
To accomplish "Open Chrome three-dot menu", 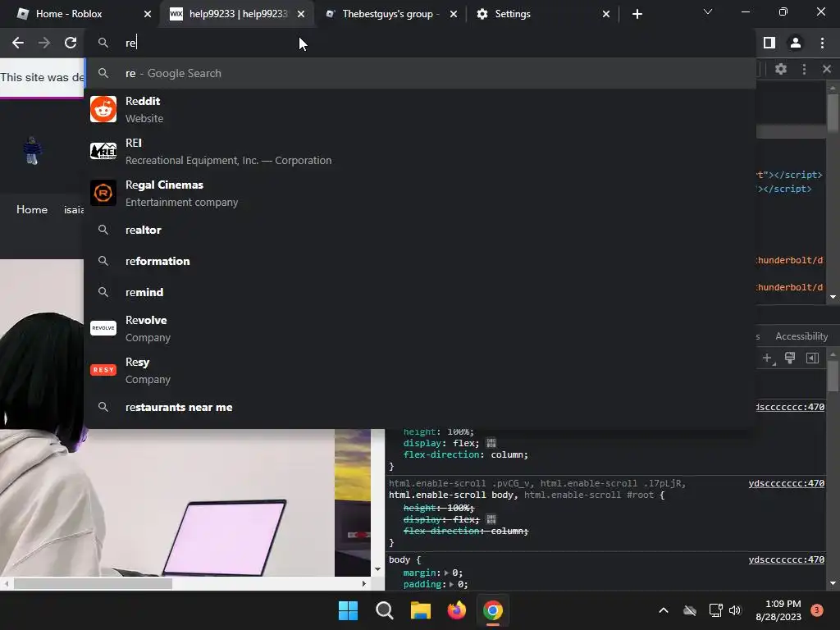I will point(822,43).
